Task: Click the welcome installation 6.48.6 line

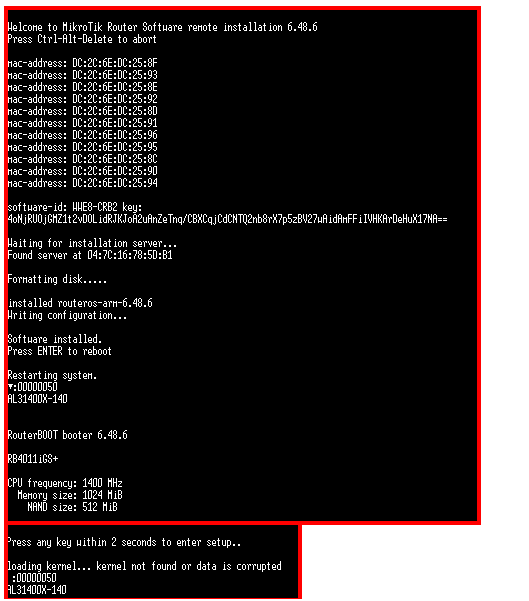Action: click(x=163, y=27)
